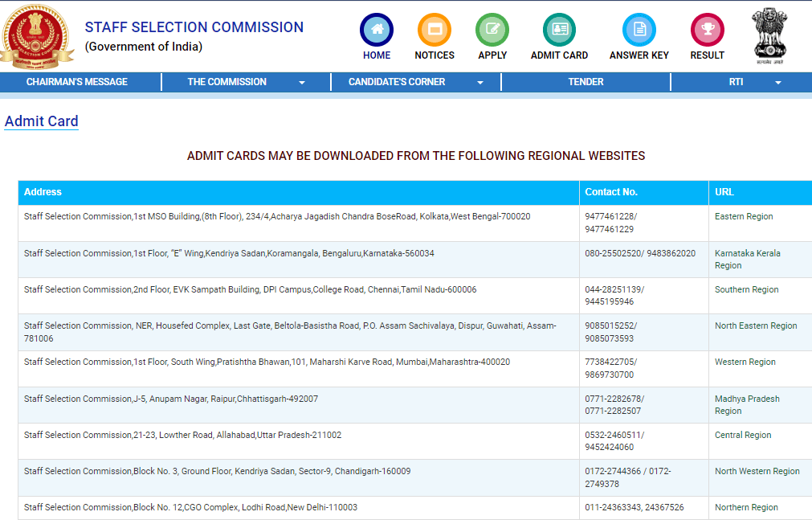Select the Bengaluru Karnataka-560034 address

(229, 253)
